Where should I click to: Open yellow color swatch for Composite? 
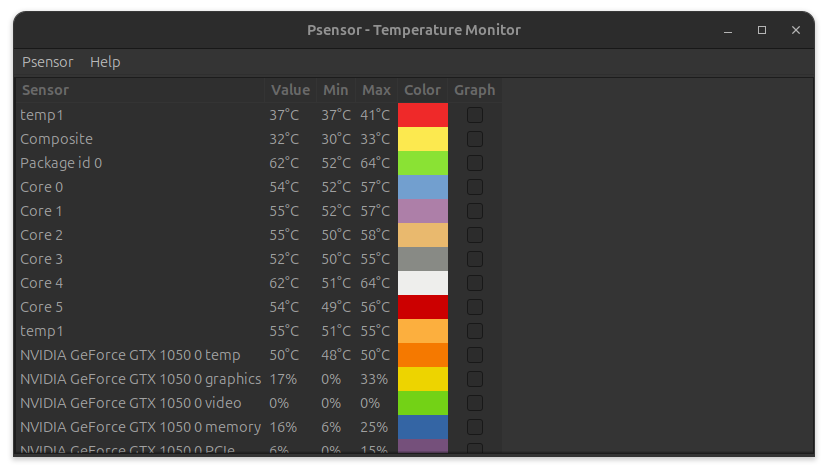point(423,139)
